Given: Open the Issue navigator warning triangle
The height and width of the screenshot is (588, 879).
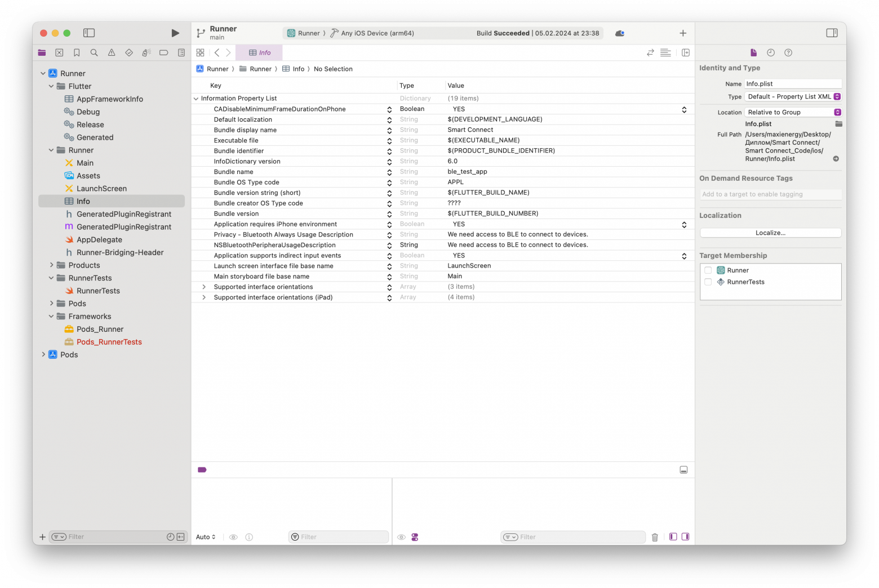Looking at the screenshot, I should click(x=111, y=52).
